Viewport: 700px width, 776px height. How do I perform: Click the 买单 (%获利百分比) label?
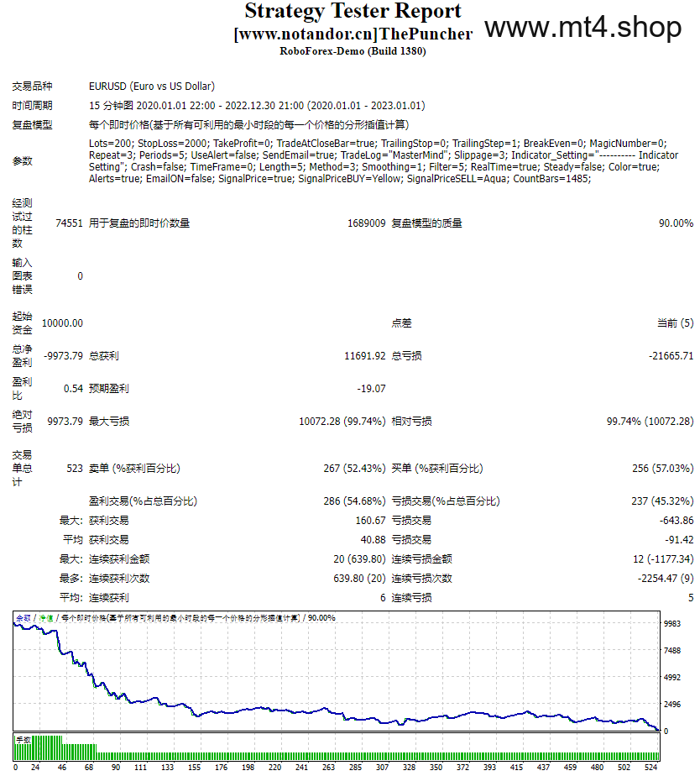437,468
